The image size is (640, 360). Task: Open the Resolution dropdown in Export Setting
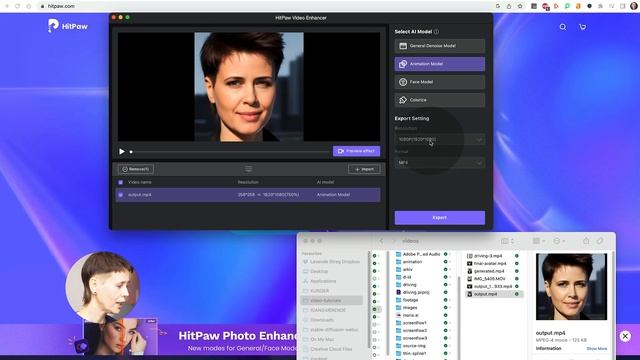point(440,140)
